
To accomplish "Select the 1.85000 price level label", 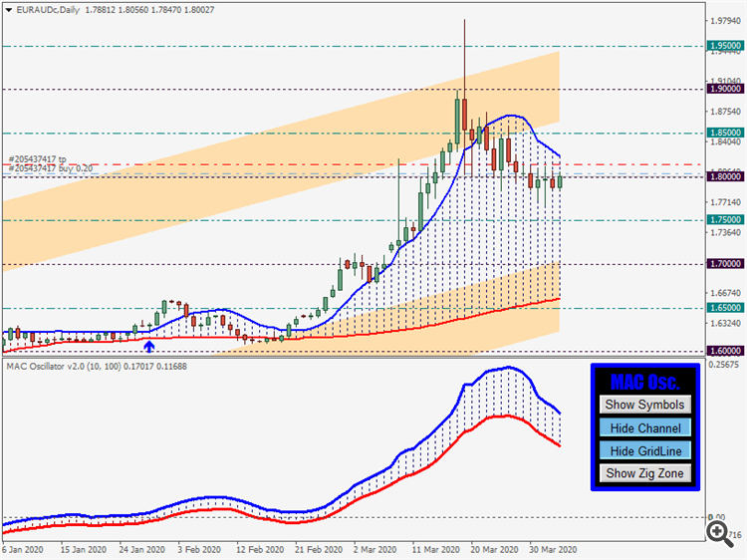I will pos(725,133).
